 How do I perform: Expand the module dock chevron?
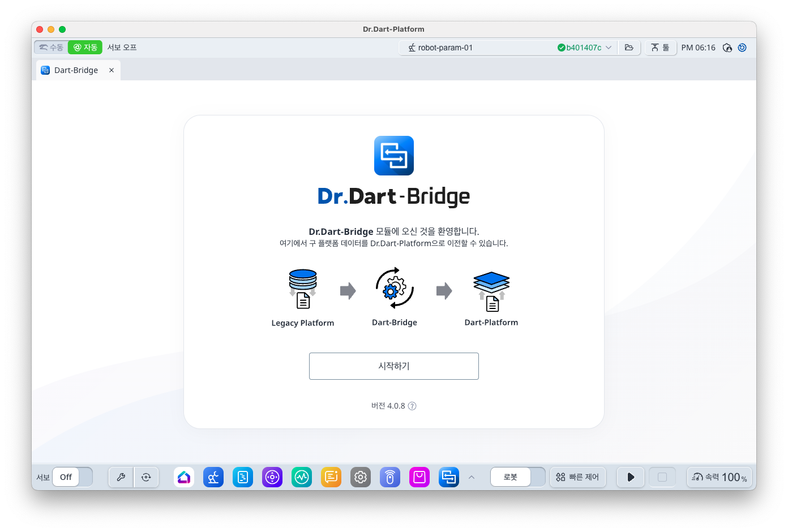point(472,477)
